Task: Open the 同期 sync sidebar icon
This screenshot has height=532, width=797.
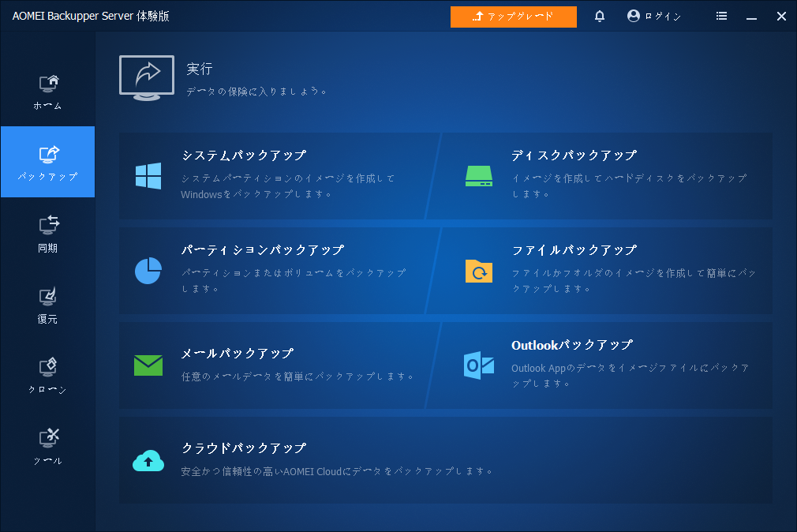Action: (49, 225)
